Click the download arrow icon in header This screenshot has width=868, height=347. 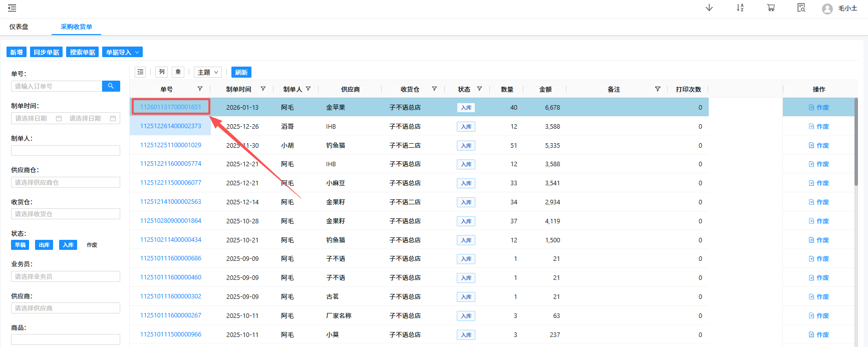[x=709, y=8]
